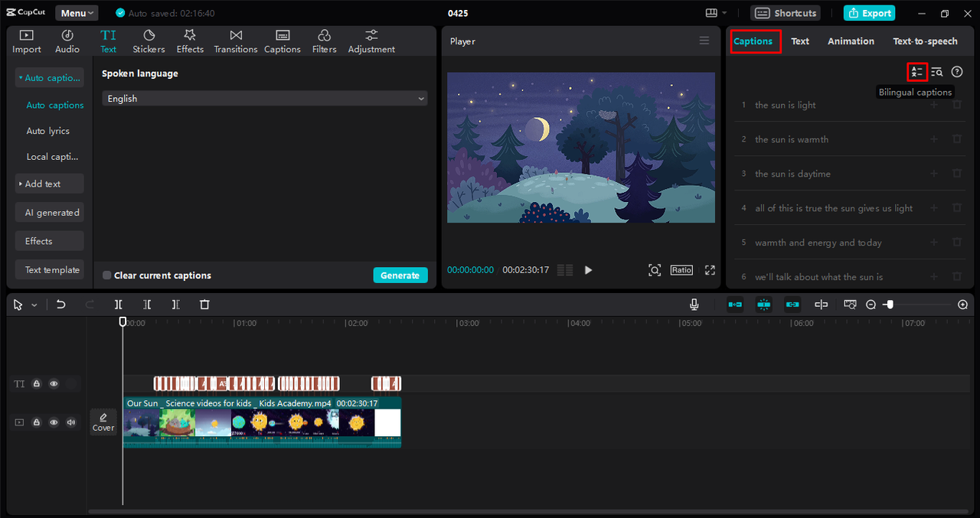
Task: Delete caption "the sun is light"
Action: click(x=957, y=105)
